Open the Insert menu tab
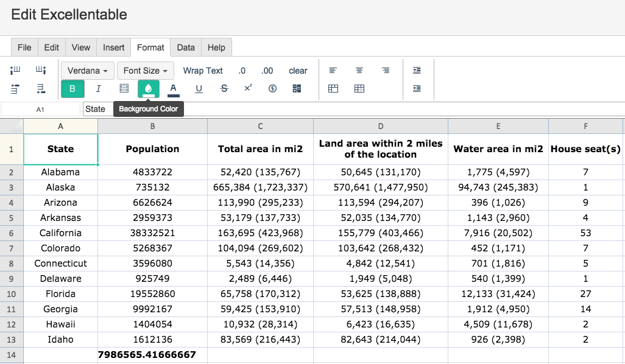 point(113,47)
